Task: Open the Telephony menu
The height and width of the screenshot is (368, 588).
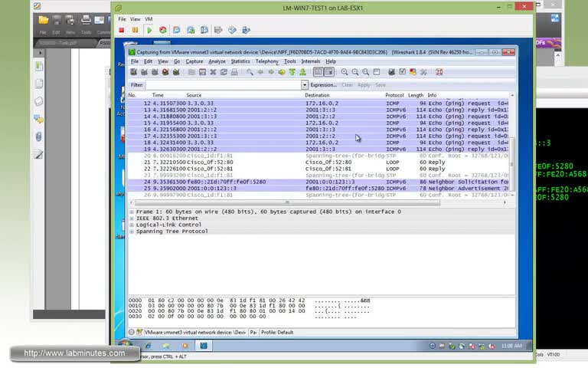Action: tap(267, 61)
